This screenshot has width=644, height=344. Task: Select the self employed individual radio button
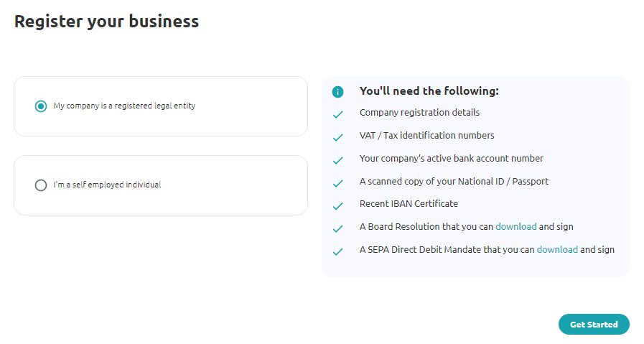pos(41,185)
